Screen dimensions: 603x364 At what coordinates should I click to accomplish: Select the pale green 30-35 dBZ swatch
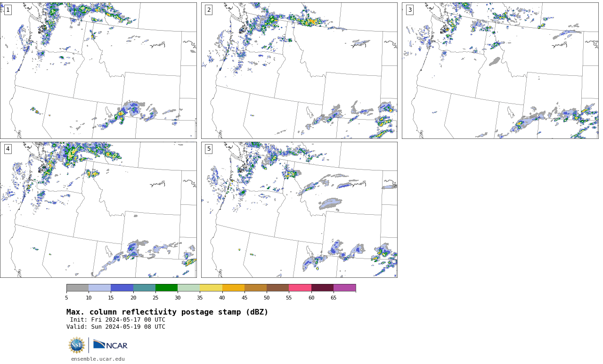(188, 288)
